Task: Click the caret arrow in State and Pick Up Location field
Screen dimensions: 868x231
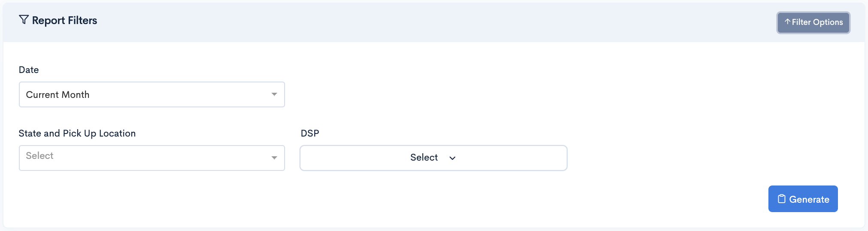Action: pyautogui.click(x=274, y=158)
